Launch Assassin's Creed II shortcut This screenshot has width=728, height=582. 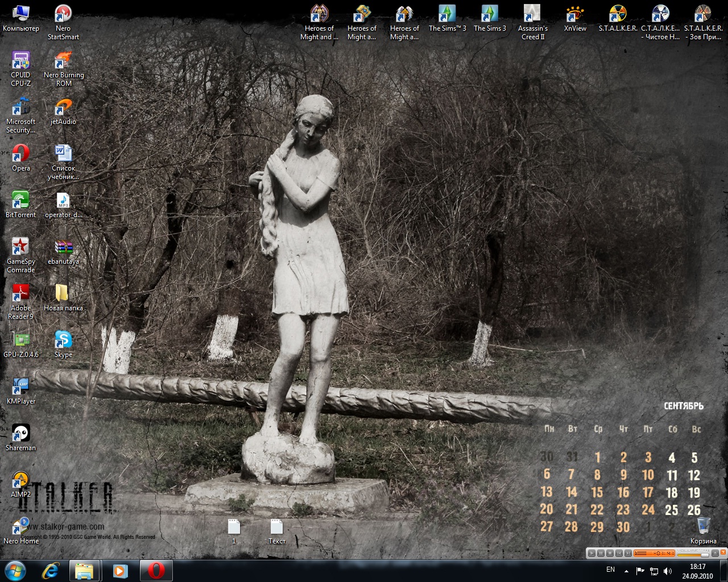coord(532,23)
